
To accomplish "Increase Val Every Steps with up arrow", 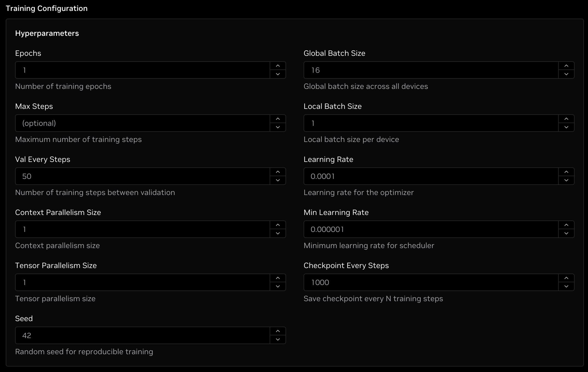I will [x=278, y=172].
